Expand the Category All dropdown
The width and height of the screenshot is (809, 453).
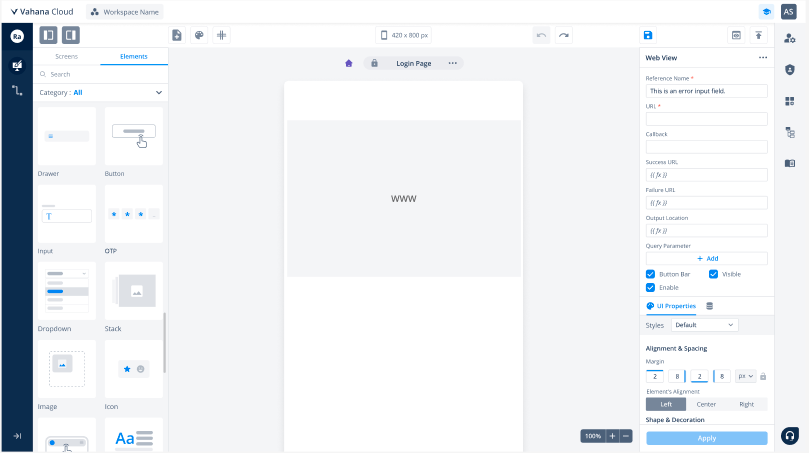[x=101, y=92]
